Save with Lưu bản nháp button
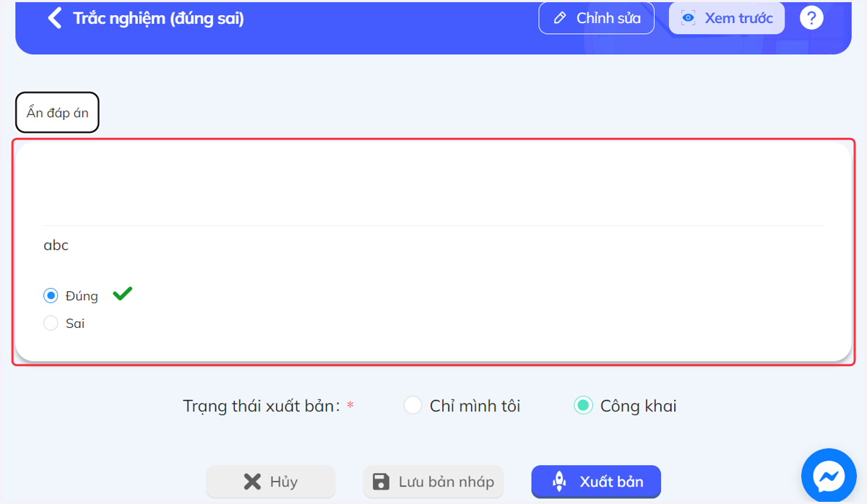The width and height of the screenshot is (867, 504). tap(433, 482)
